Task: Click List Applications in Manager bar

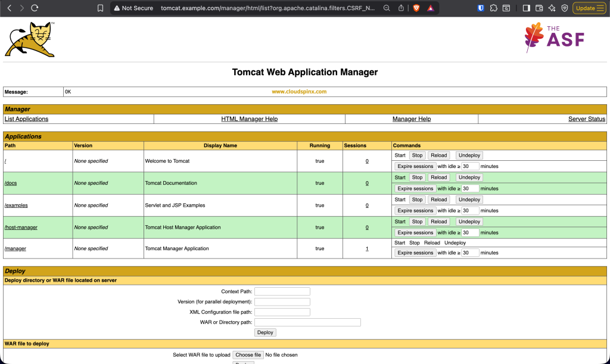Action: pos(26,119)
